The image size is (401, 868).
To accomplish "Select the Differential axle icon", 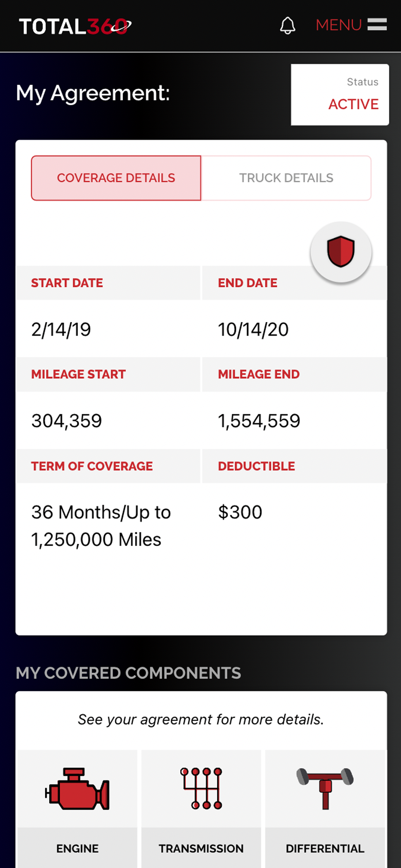I will [x=325, y=788].
